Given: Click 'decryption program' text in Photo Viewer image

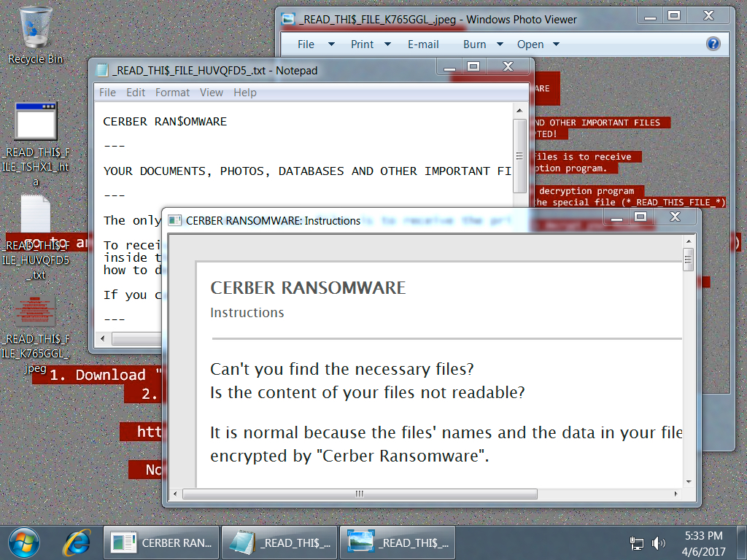Looking at the screenshot, I should [x=587, y=191].
